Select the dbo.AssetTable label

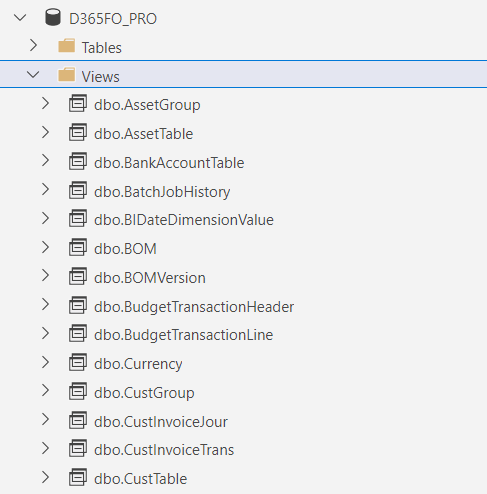pos(144,134)
